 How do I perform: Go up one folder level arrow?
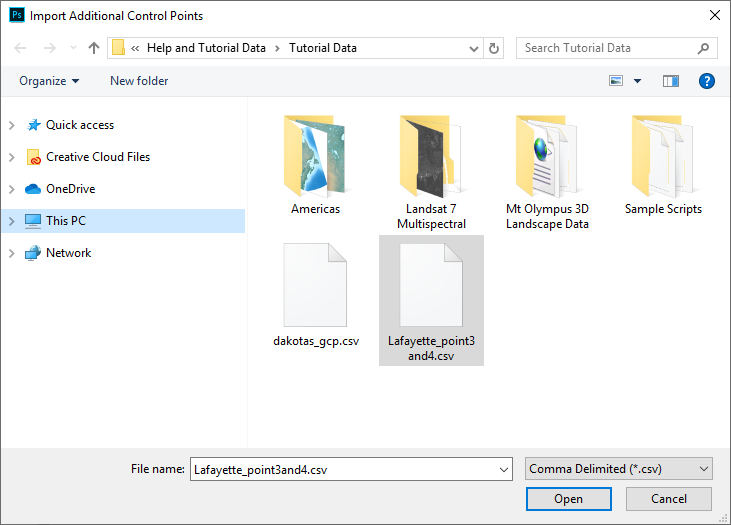pos(94,48)
